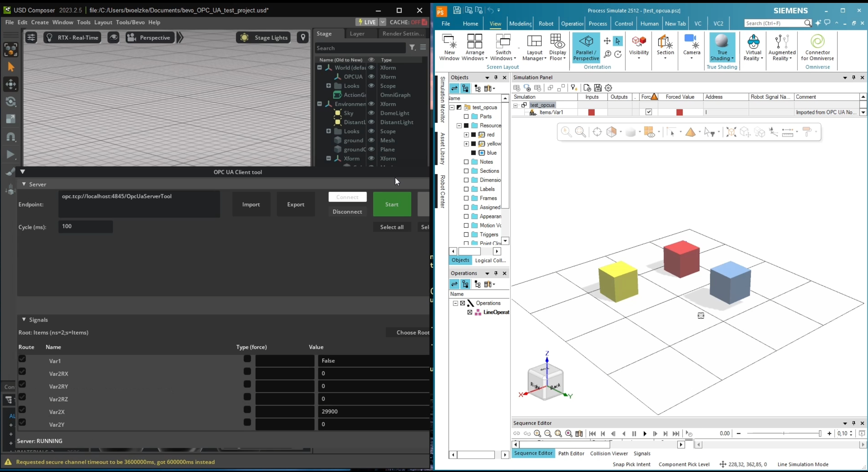Screen dimensions: 868x472
Task: Collapse the World tree node in Stage
Action: [319, 67]
